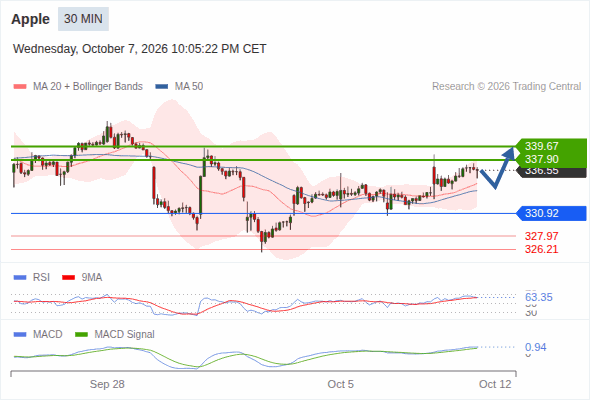The width and height of the screenshot is (590, 400).
Task: Click the MA 50 legend label
Action: coord(189,87)
